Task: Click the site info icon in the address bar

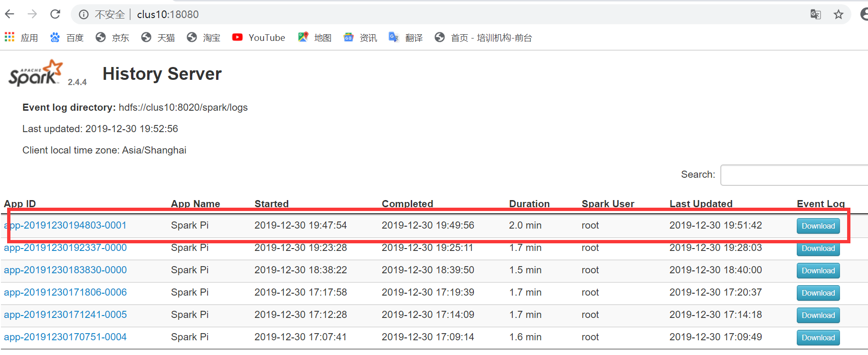Action: (x=84, y=15)
